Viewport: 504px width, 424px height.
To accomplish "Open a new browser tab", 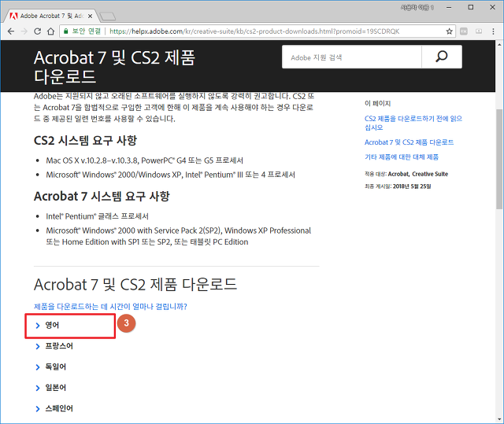I will 107,16.
